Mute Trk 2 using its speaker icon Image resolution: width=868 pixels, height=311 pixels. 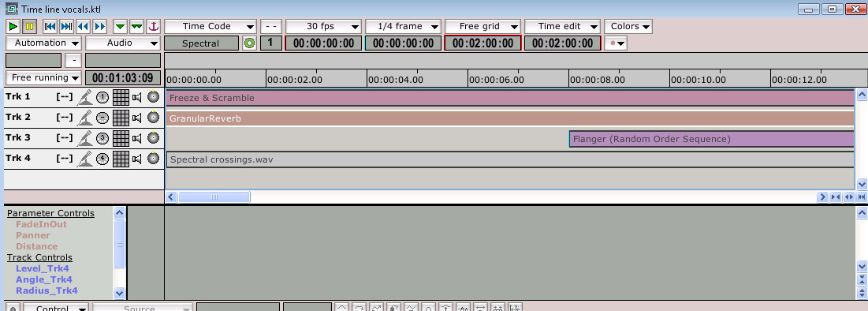[136, 118]
